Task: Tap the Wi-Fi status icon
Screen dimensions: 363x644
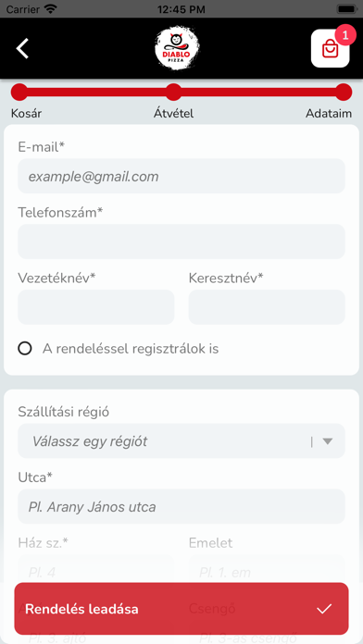Action: [x=51, y=9]
